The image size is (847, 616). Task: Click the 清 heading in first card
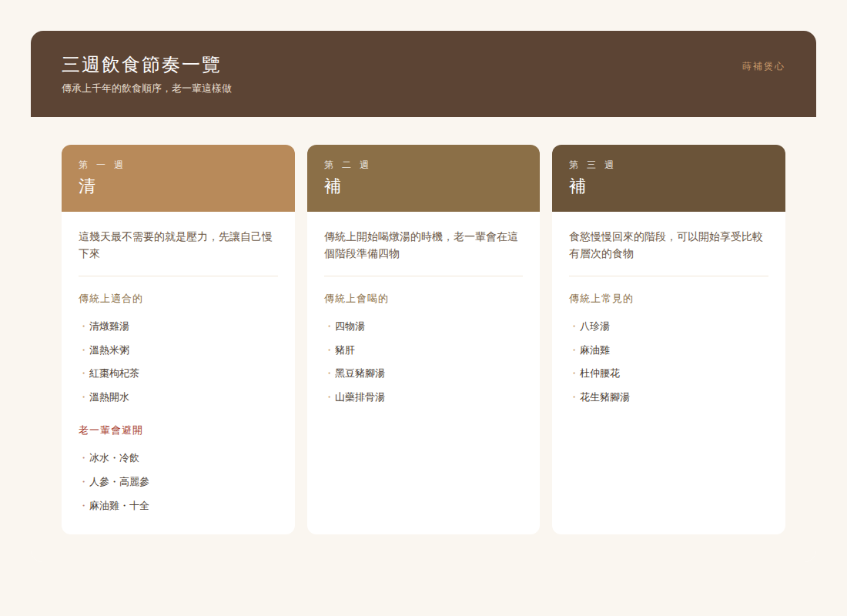pos(87,186)
